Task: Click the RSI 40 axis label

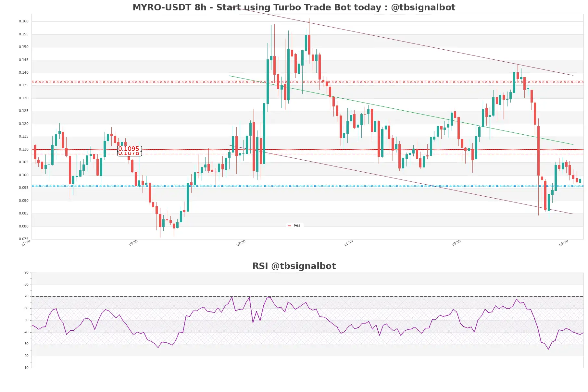Action: [x=26, y=332]
